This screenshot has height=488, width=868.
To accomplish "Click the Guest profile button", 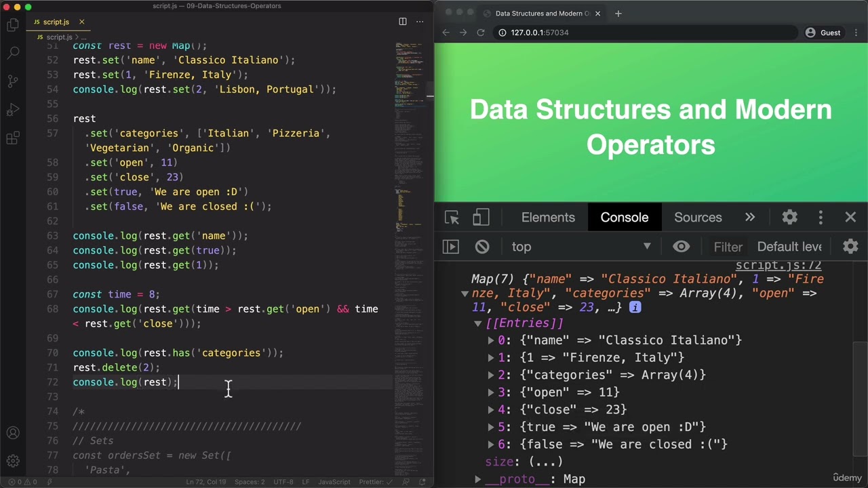I will [823, 33].
